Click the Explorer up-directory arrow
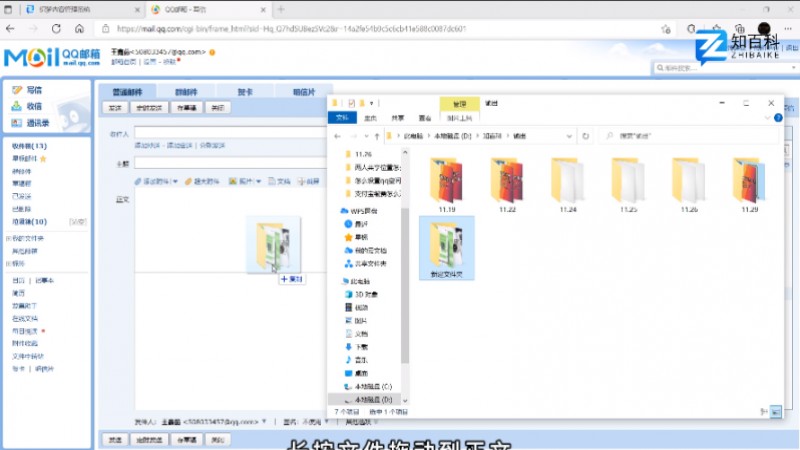 point(377,136)
